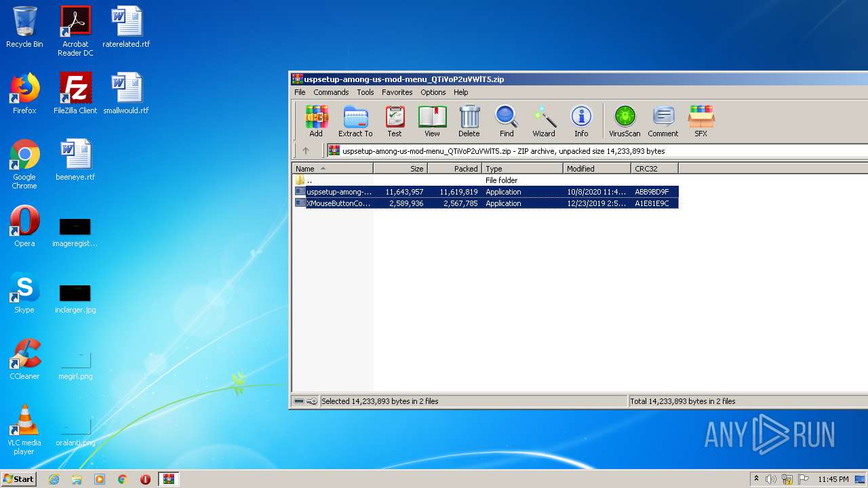The width and height of the screenshot is (868, 488).
Task: Sort by the Modified column header
Action: point(597,169)
